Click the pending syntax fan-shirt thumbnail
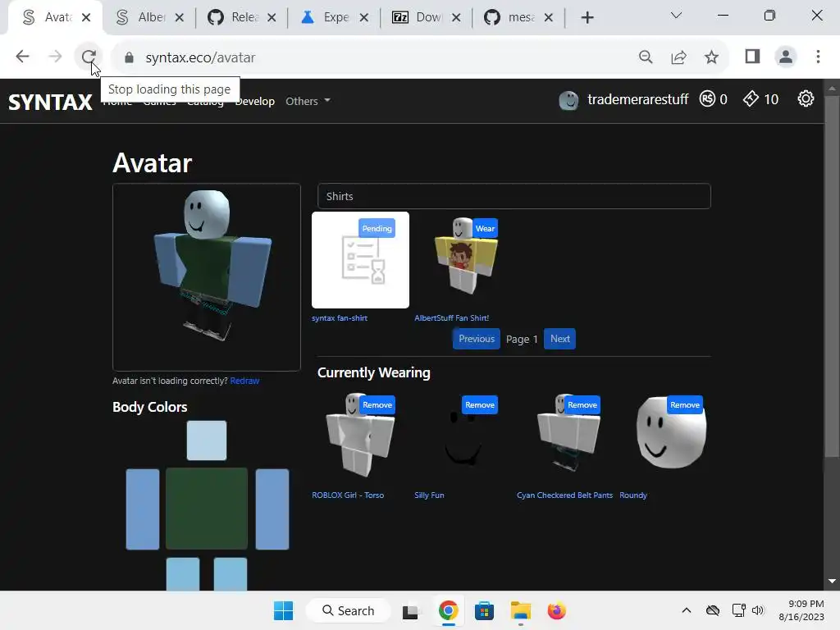Screen dimensions: 840x630 (361, 260)
